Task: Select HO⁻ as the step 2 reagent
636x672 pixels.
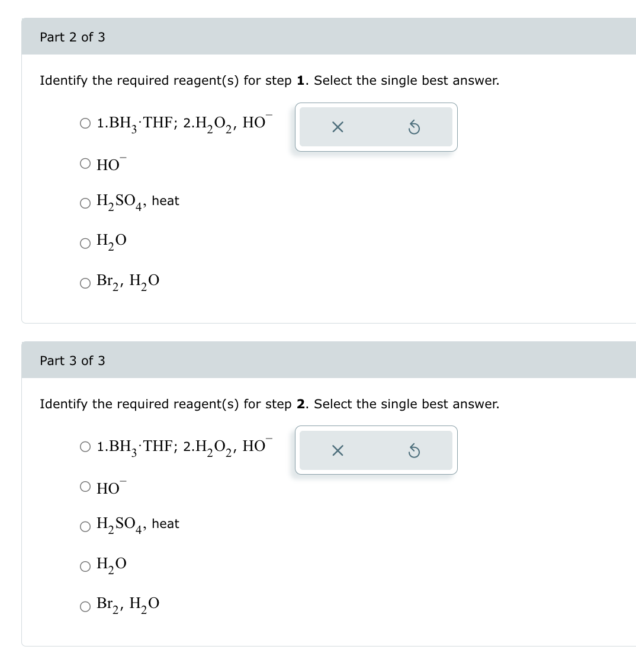Action: click(x=85, y=487)
